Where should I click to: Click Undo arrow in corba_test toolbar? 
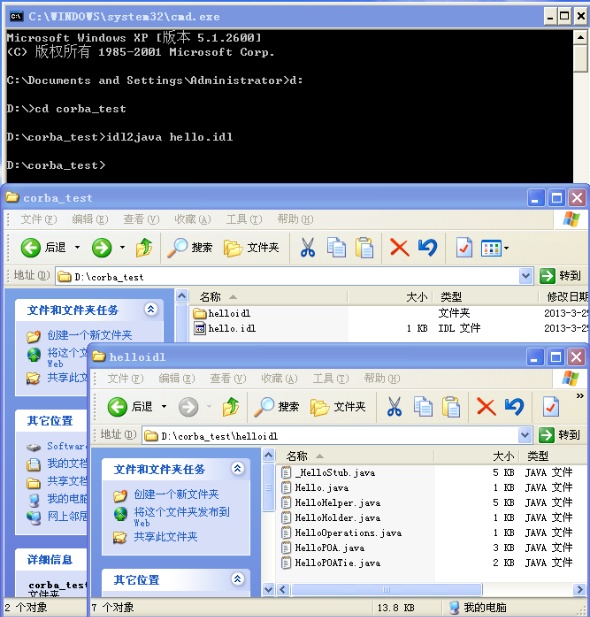[x=427, y=248]
